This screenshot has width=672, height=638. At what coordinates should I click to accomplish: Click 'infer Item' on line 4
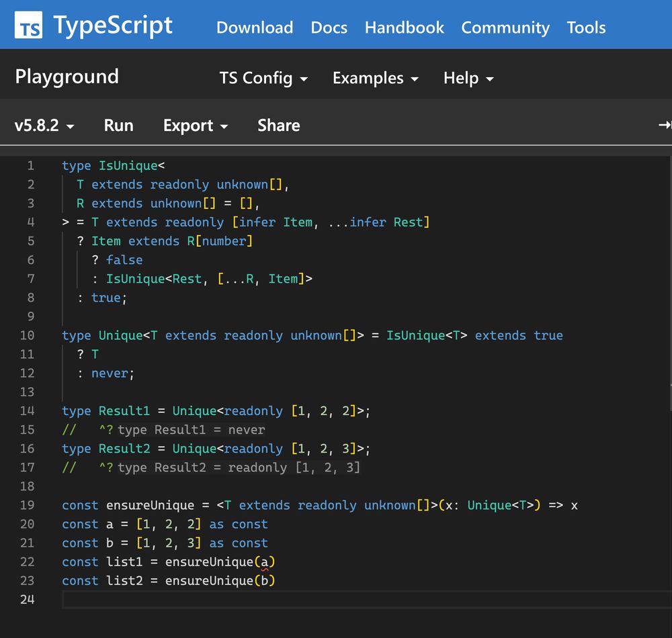[276, 222]
